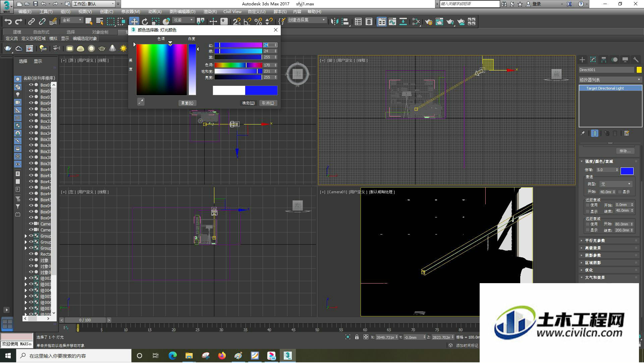Open the Material Editor icon
Screen dimensions: 644x363
pos(416,22)
